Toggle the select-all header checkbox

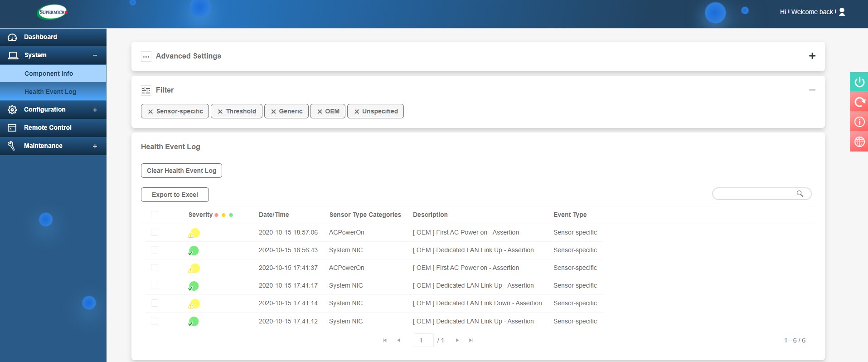pos(155,215)
